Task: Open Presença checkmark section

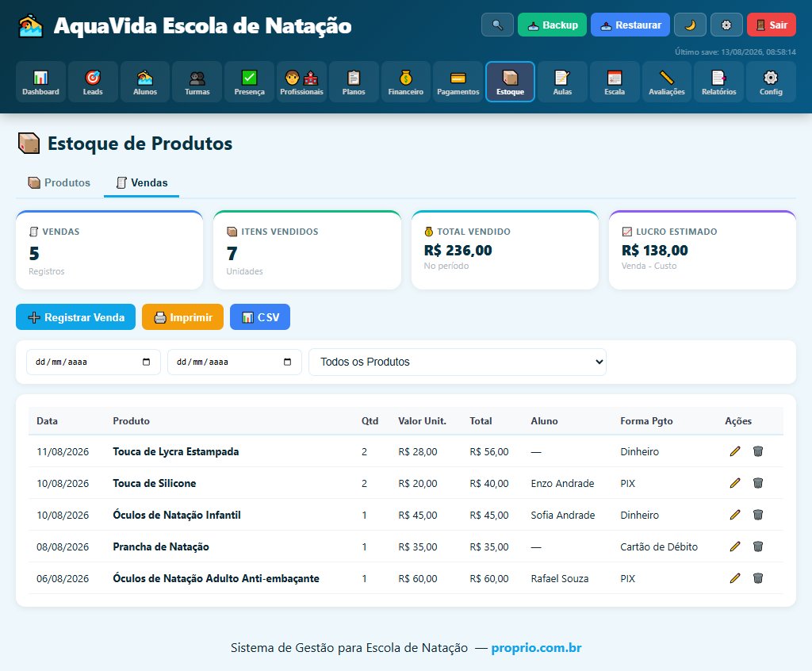Action: (x=249, y=82)
